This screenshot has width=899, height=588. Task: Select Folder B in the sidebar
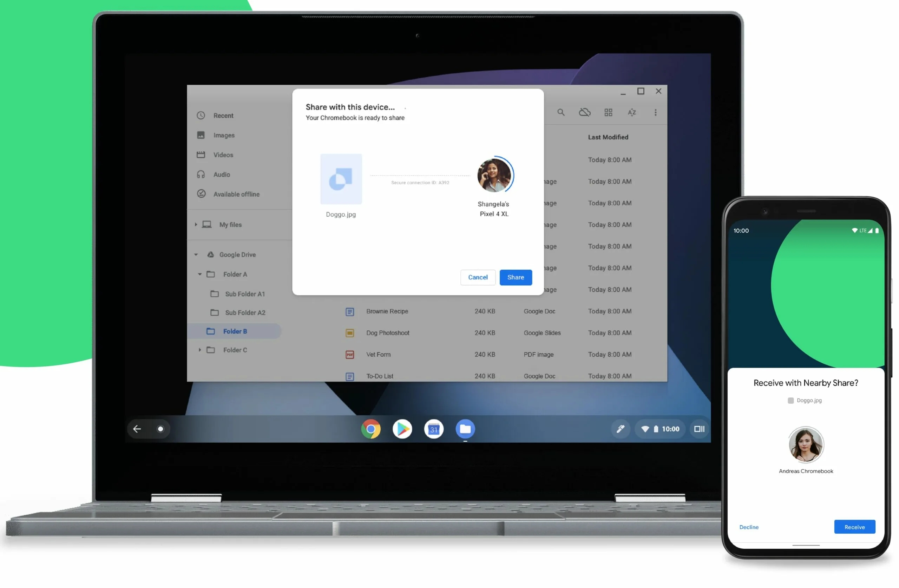click(234, 331)
